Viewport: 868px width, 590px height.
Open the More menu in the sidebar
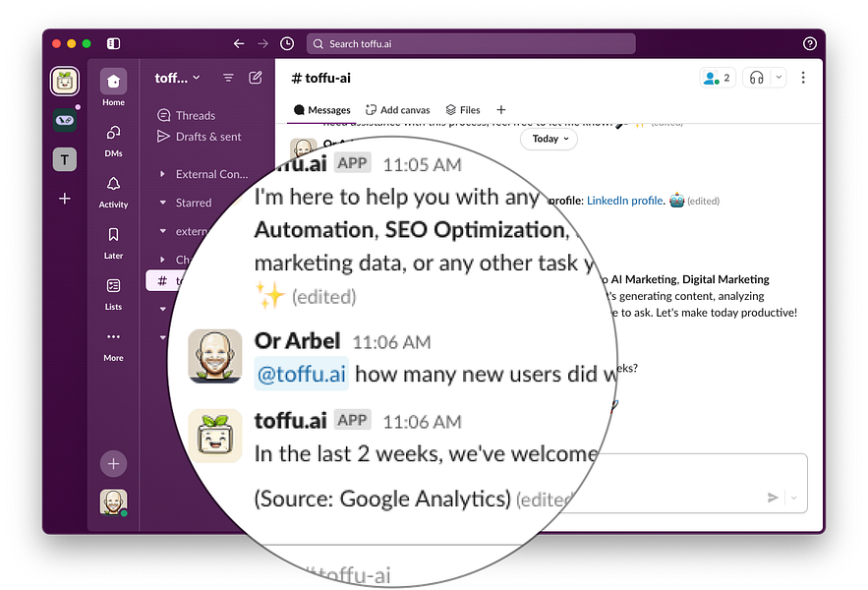113,346
